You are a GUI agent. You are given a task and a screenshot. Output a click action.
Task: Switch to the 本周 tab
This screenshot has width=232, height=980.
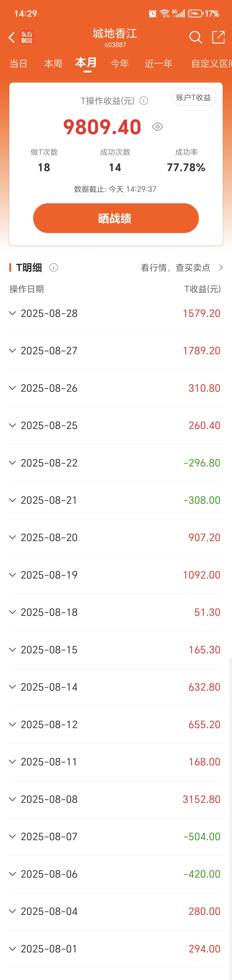(53, 64)
